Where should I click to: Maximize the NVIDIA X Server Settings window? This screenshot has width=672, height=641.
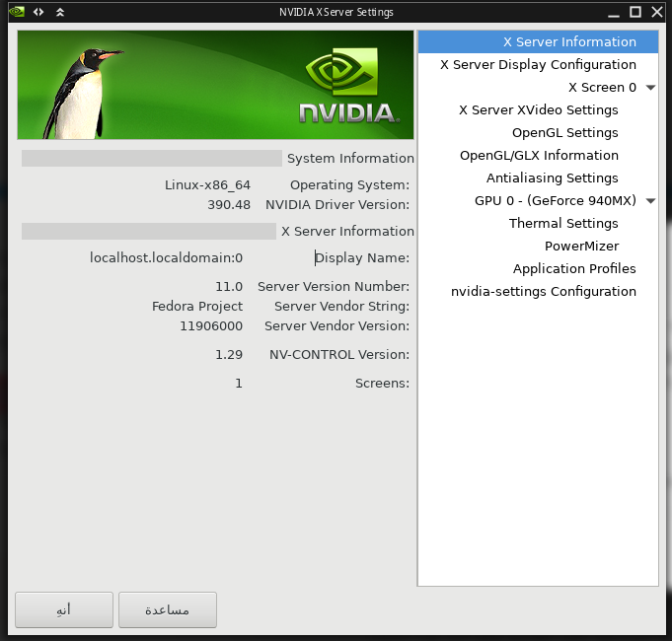635,12
